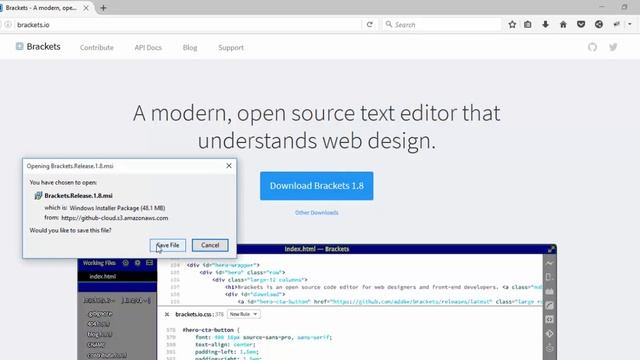Go to API Docs
The width and height of the screenshot is (640, 360).
148,48
